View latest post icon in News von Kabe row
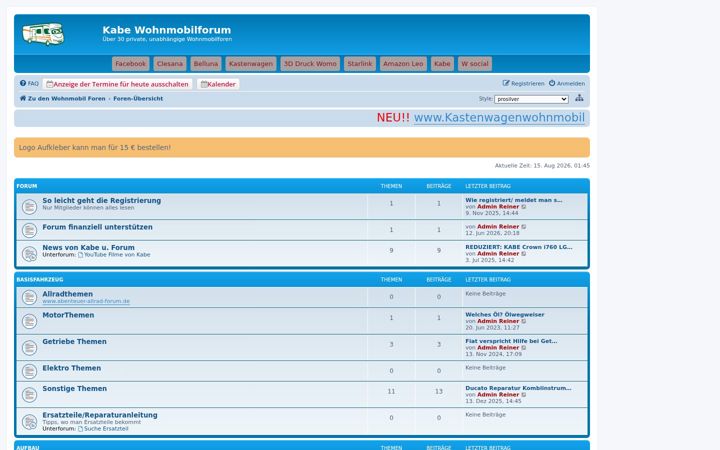The image size is (720, 450). point(524,253)
